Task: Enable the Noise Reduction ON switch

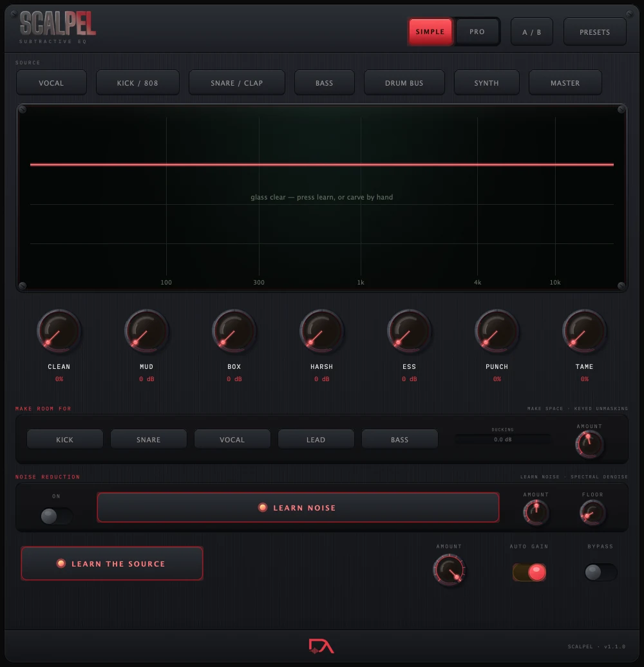Action: click(56, 516)
